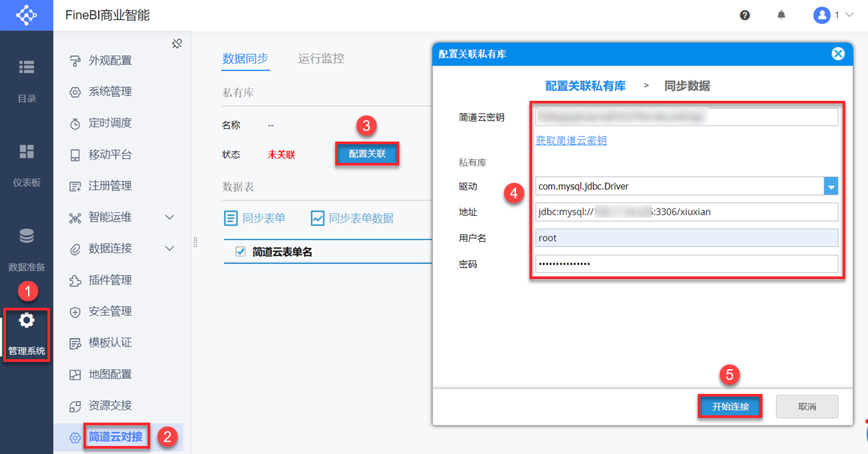This screenshot has width=868, height=454.
Task: Close the 配置关联私有库 dialog
Action: [x=838, y=54]
